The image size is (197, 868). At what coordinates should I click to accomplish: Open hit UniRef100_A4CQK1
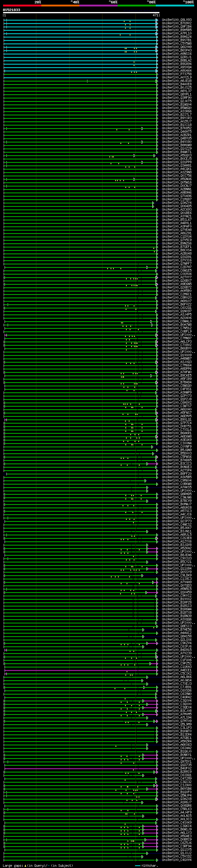tap(177, 169)
